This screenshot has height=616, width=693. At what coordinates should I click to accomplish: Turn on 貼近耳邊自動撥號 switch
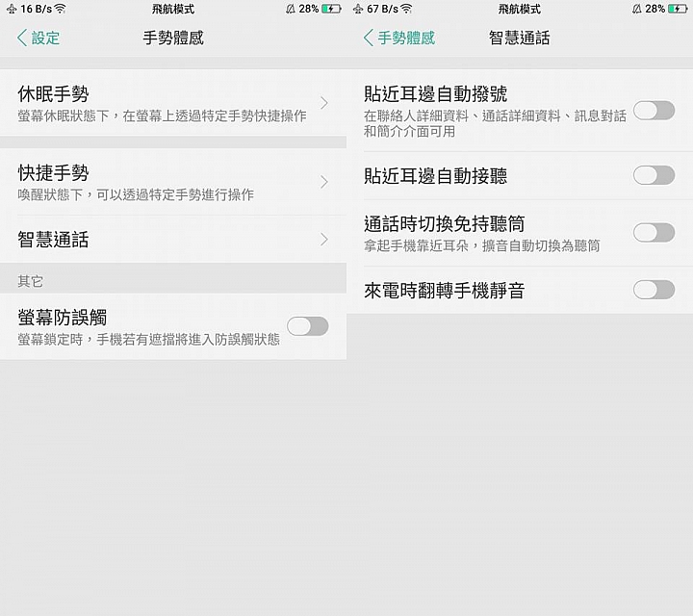(654, 111)
